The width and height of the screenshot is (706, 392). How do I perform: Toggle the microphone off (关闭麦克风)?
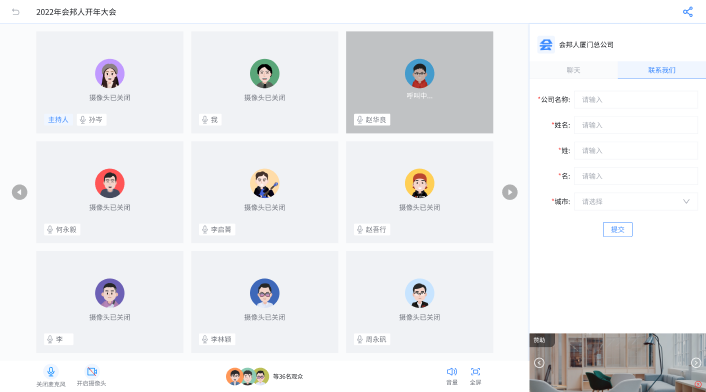[51, 376]
